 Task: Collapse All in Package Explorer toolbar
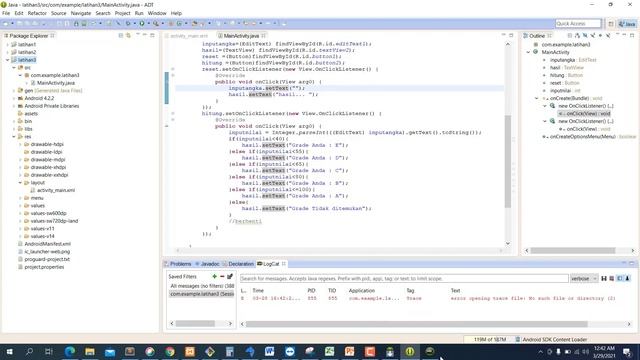[x=121, y=36]
